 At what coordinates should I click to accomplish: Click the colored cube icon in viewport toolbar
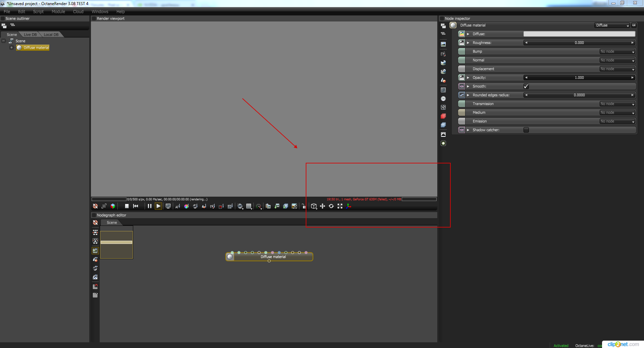point(113,206)
